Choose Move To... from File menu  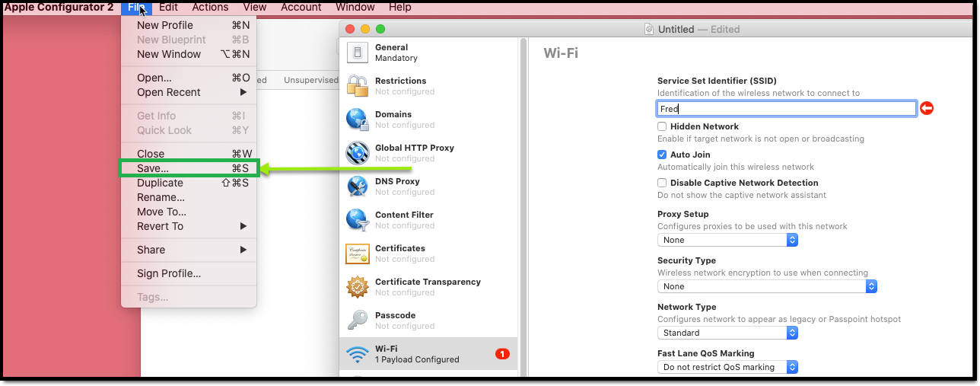pyautogui.click(x=189, y=212)
